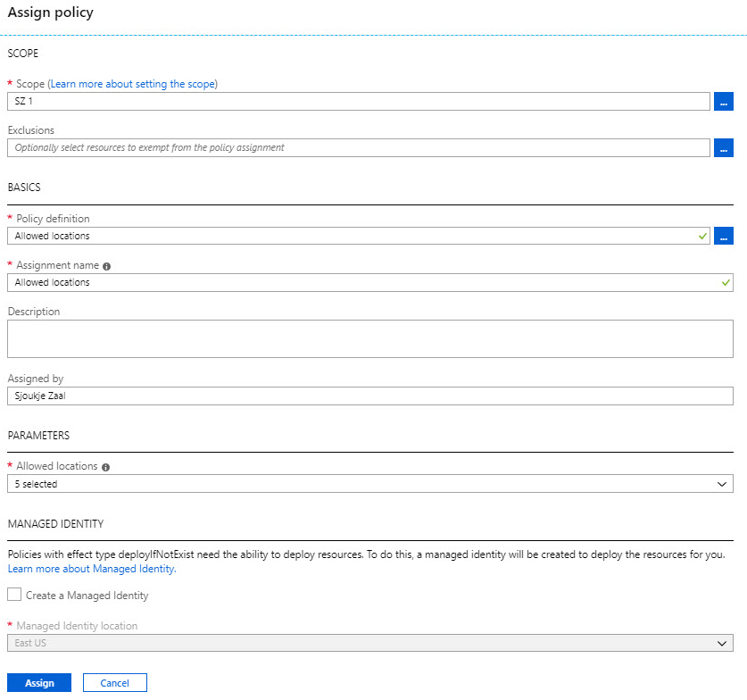Click the Assign button

39,683
